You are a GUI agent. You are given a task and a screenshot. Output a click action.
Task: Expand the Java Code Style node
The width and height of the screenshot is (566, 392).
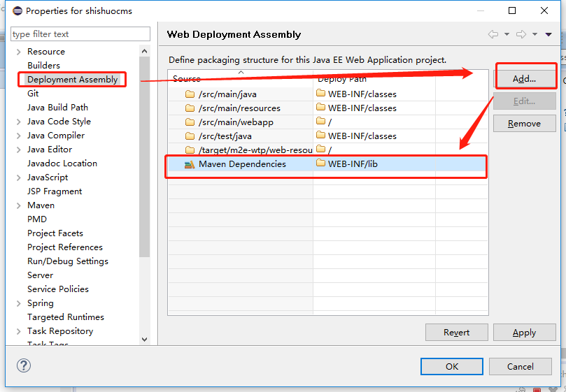pyautogui.click(x=19, y=122)
